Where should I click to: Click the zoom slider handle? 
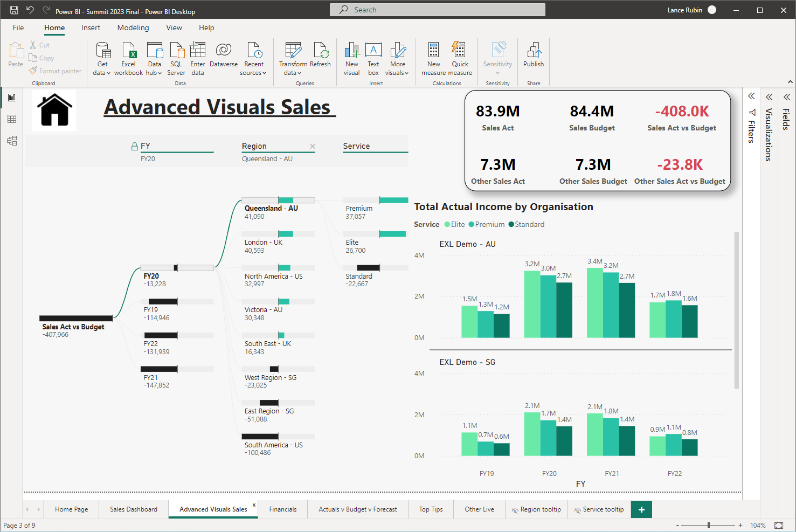[x=709, y=525]
